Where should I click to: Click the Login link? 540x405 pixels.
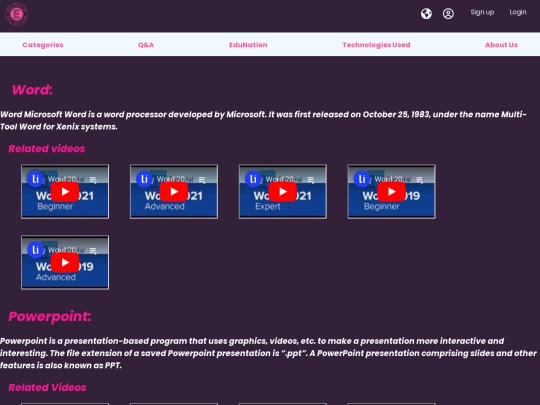click(x=518, y=12)
